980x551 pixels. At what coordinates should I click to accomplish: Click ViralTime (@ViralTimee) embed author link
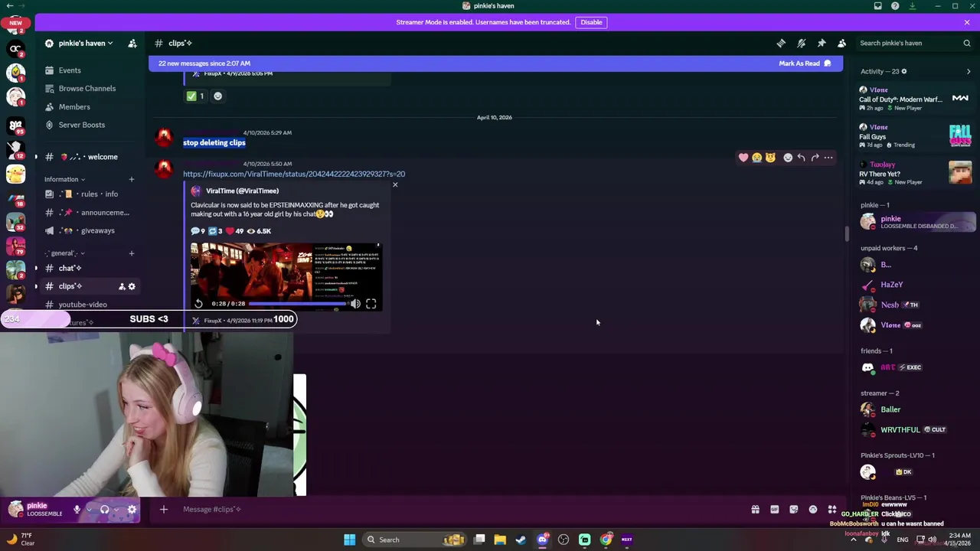tap(242, 191)
